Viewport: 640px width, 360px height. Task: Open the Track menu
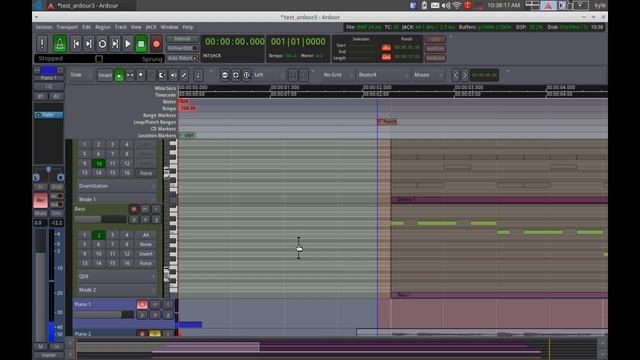point(120,27)
